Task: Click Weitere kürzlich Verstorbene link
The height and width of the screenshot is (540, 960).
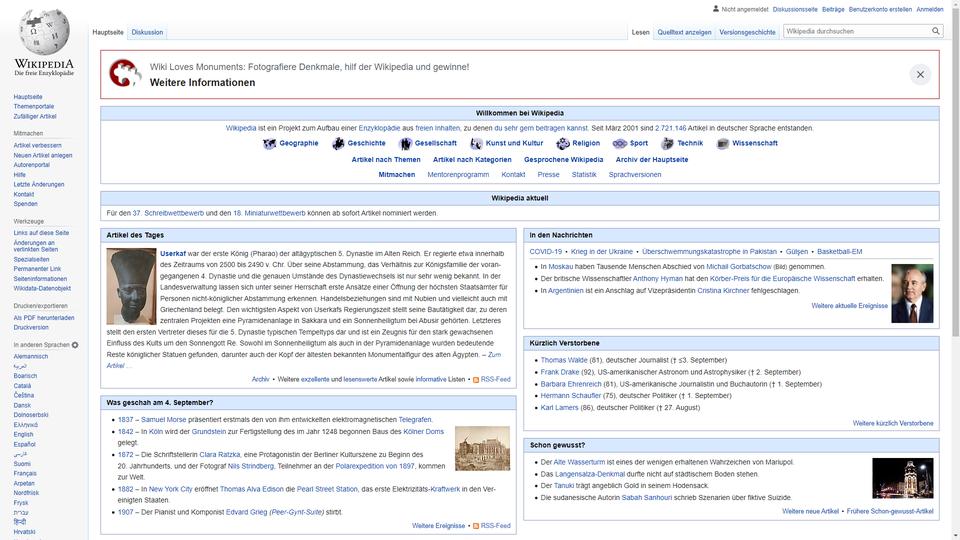Action: click(x=893, y=424)
